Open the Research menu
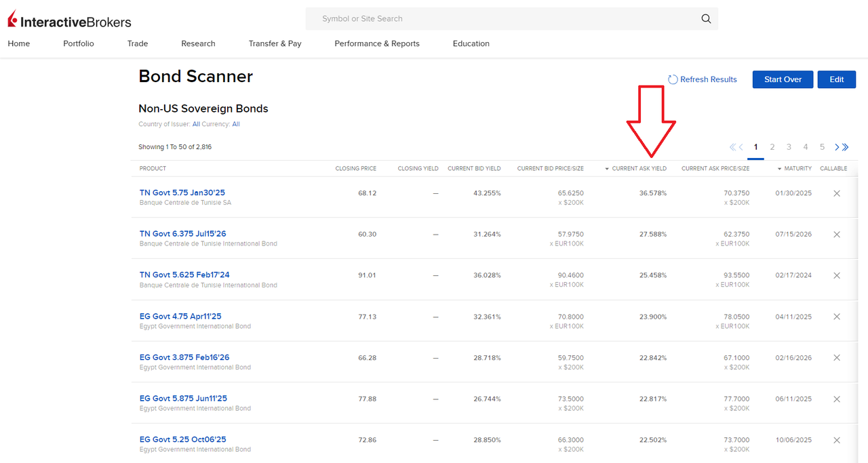Viewport: 868px width, 463px height. click(198, 43)
